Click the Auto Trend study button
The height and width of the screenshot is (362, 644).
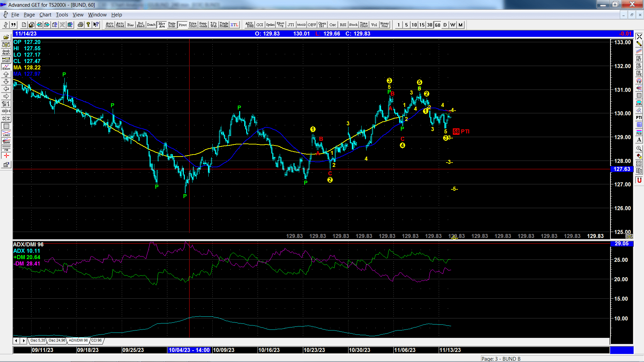point(120,25)
